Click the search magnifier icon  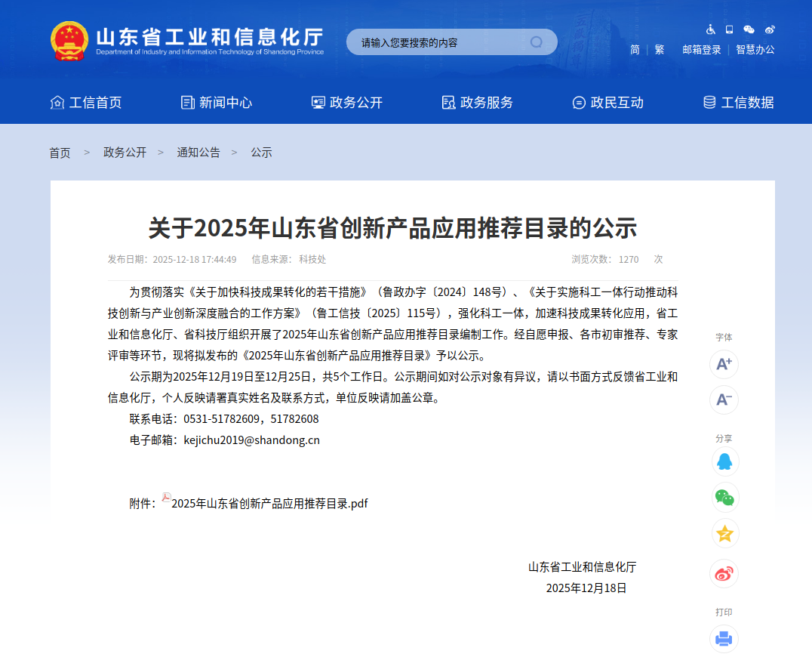[x=537, y=42]
